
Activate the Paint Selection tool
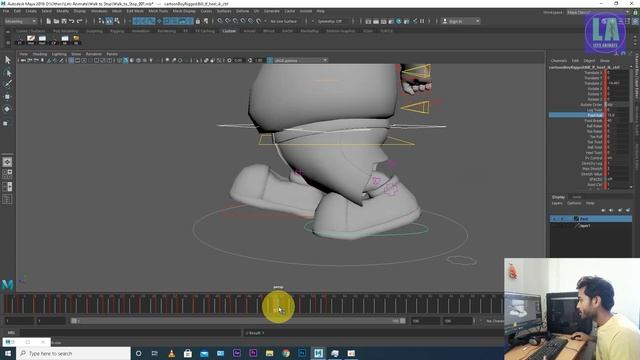pyautogui.click(x=7, y=84)
